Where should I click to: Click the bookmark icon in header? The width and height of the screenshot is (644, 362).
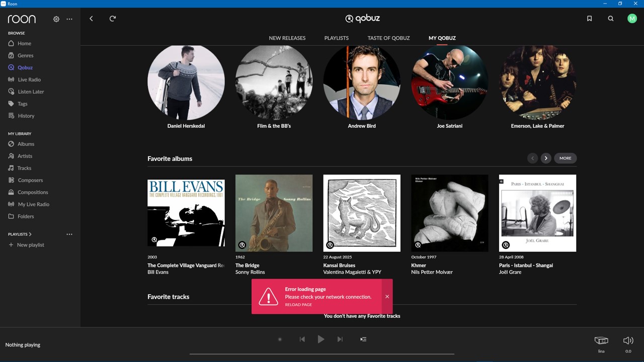point(589,19)
